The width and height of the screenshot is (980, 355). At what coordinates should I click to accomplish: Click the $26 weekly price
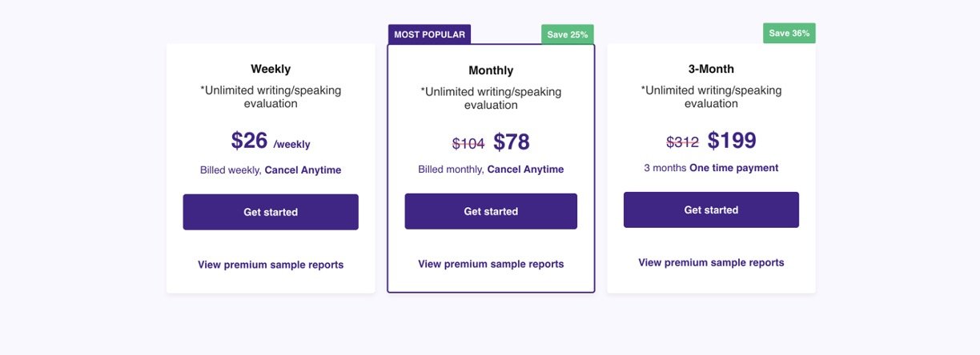pos(250,141)
